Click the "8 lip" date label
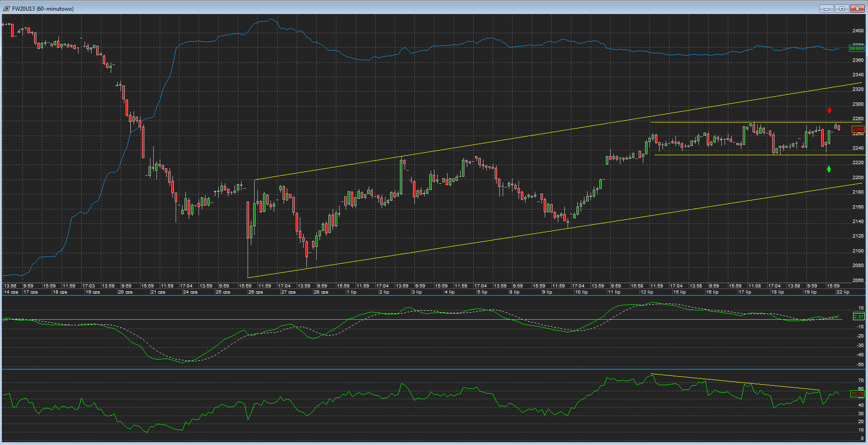 coord(514,292)
